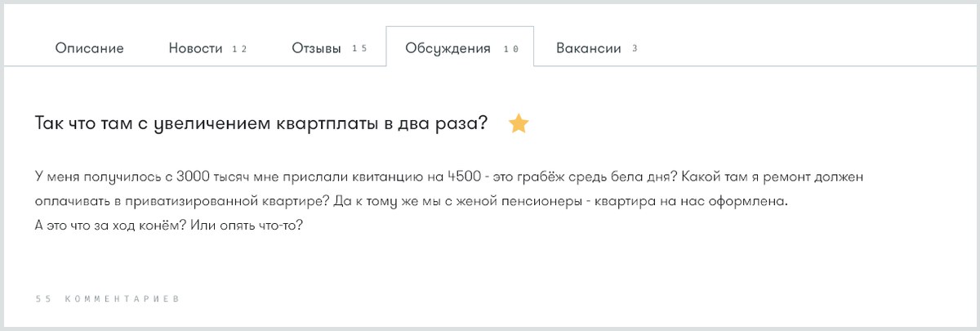Click the amount 4500 in post text
This screenshot has height=331, width=980.
(x=464, y=177)
